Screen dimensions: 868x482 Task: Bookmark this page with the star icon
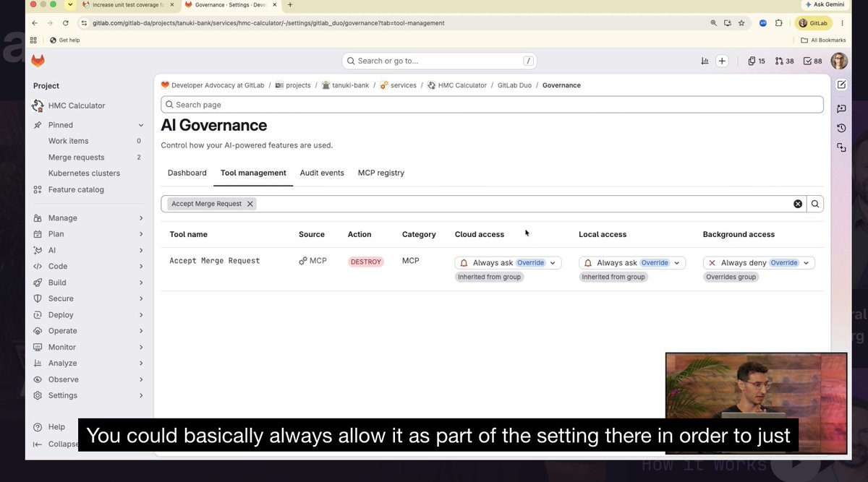click(741, 23)
